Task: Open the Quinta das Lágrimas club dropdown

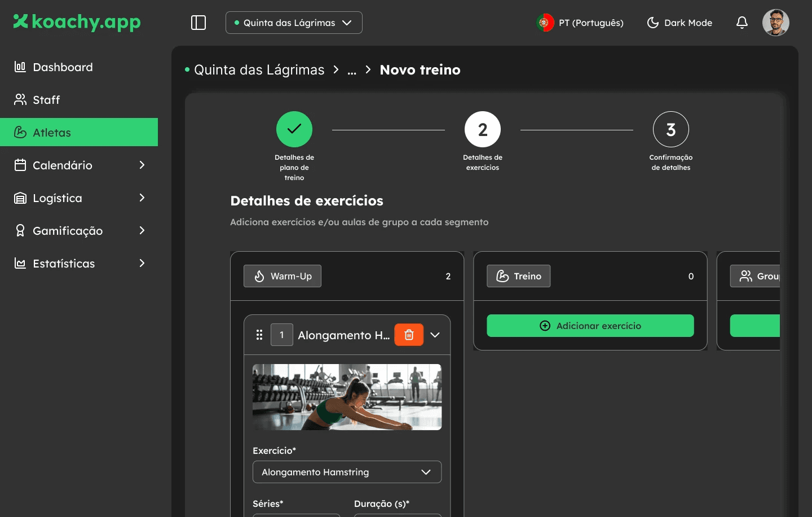Action: tap(294, 23)
